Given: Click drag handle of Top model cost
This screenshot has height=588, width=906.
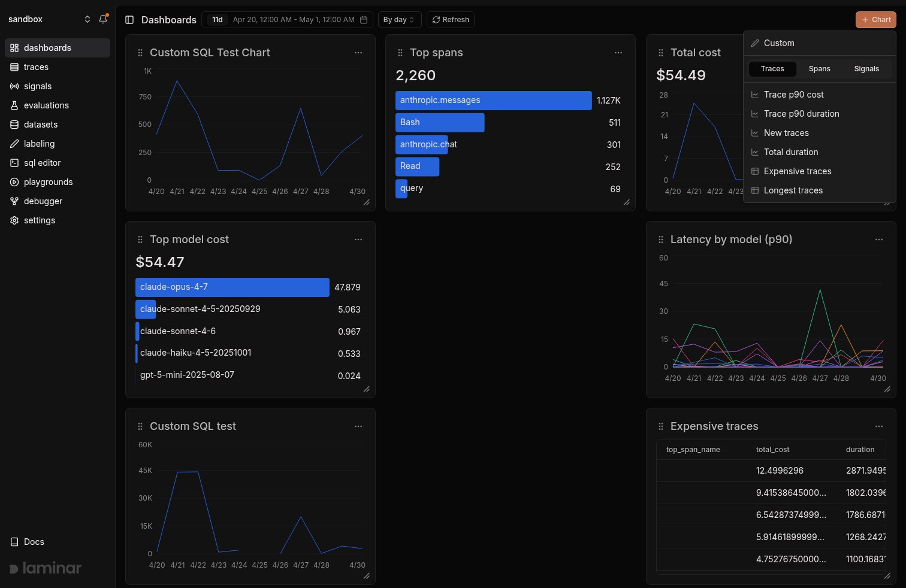Looking at the screenshot, I should point(140,240).
